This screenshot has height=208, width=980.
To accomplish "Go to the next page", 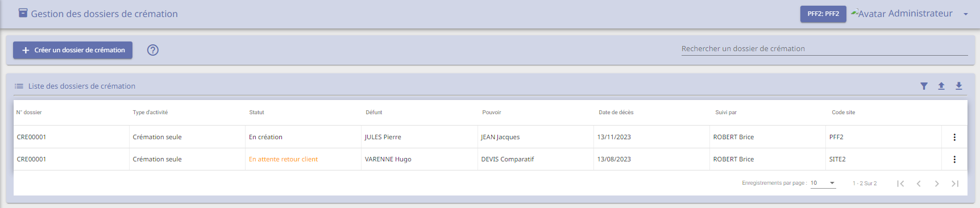I will pos(937,184).
